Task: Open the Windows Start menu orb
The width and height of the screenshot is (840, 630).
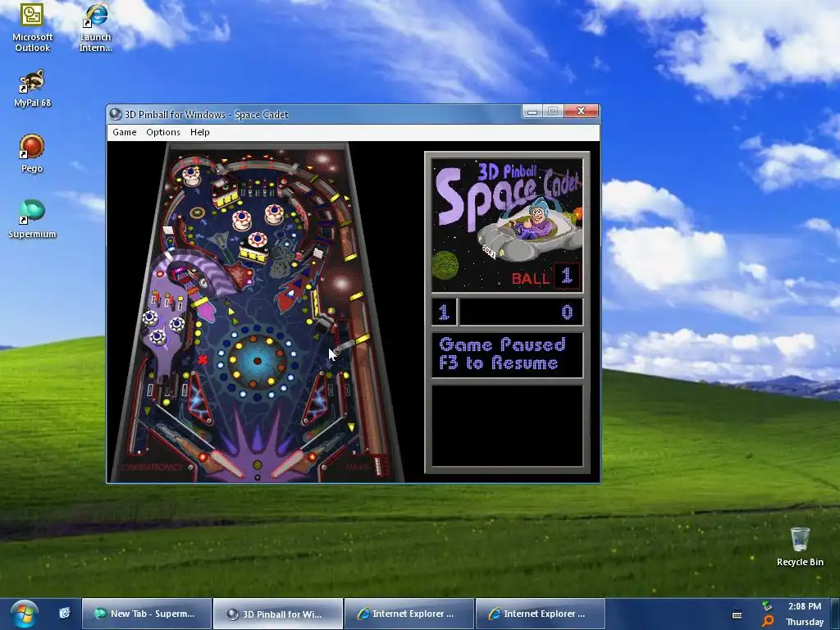Action: click(24, 614)
